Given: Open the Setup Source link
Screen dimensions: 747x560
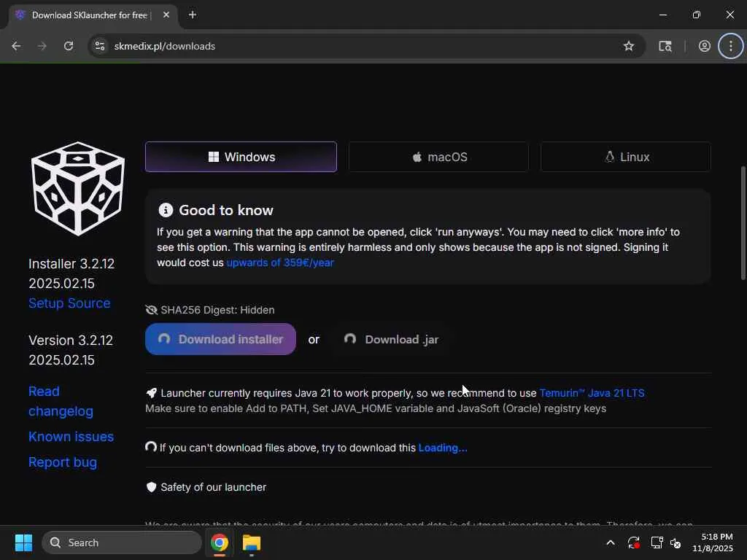Looking at the screenshot, I should point(69,303).
